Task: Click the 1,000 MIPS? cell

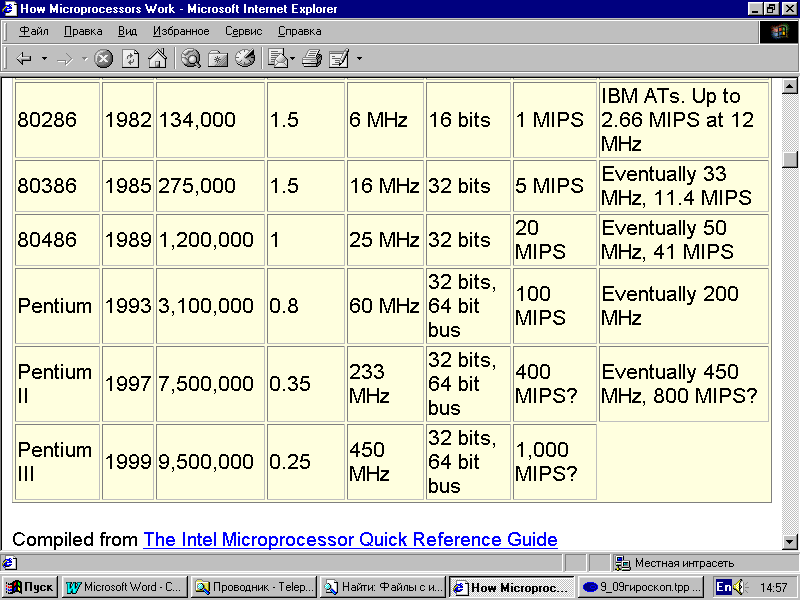Action: (x=555, y=462)
